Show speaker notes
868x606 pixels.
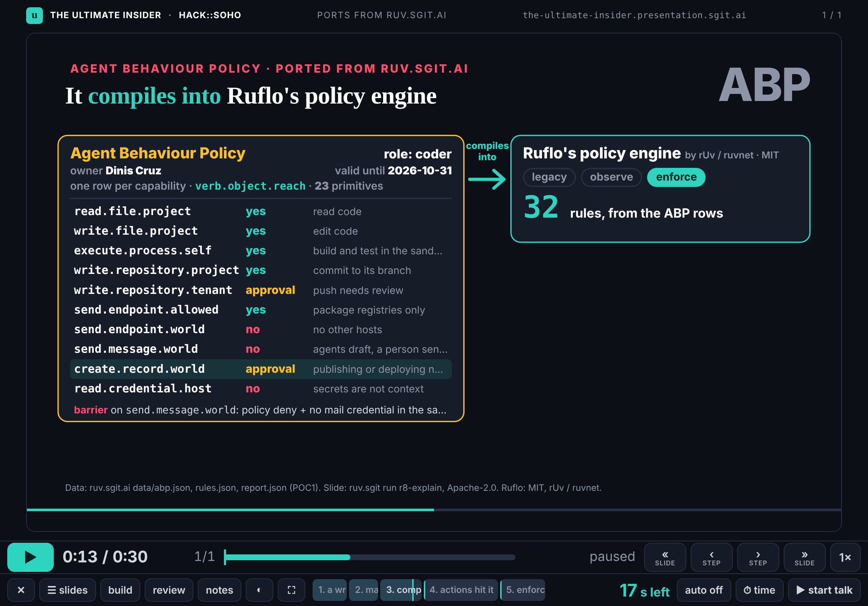tap(219, 590)
